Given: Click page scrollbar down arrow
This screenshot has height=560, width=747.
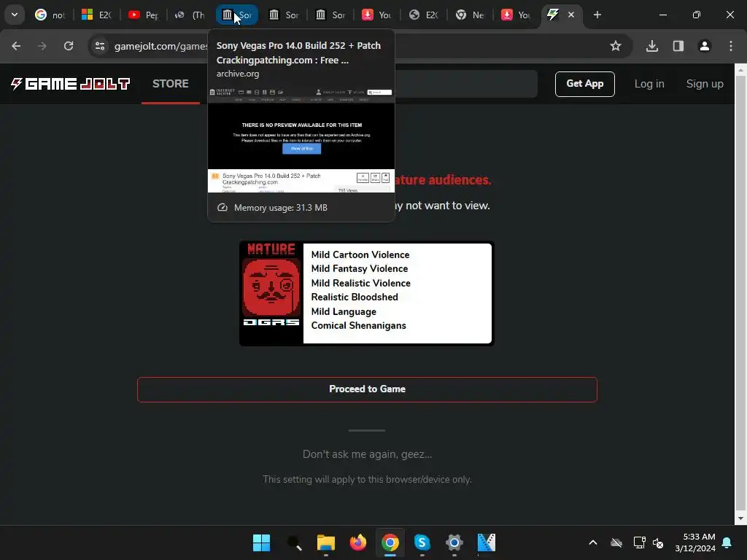Looking at the screenshot, I should click(740, 518).
